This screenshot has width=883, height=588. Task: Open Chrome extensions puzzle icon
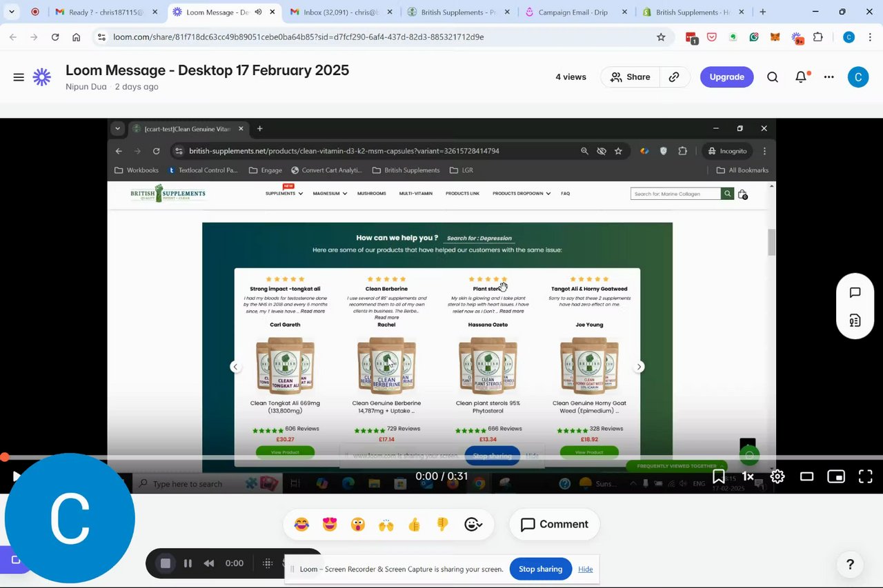(x=818, y=37)
